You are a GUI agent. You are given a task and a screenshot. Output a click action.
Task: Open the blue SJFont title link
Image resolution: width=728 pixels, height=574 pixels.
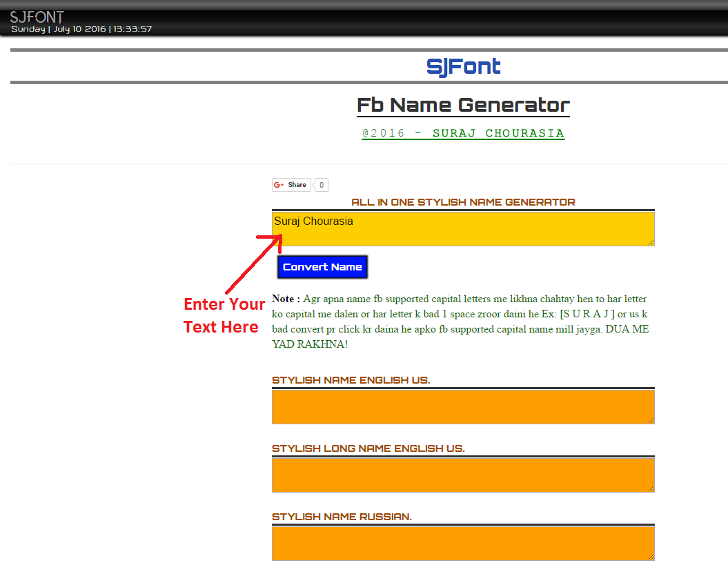point(463,67)
